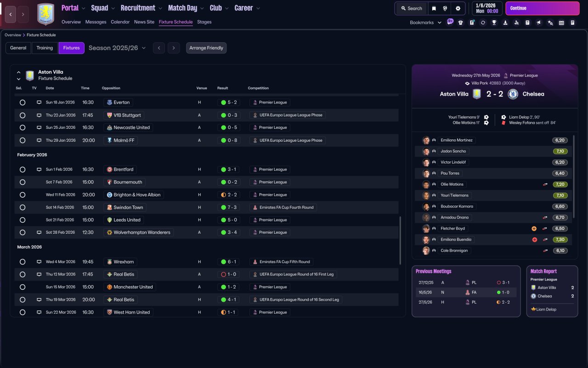This screenshot has height=368, width=588.
Task: Click the Wolverhampton Wanderers opposition name
Action: (142, 233)
